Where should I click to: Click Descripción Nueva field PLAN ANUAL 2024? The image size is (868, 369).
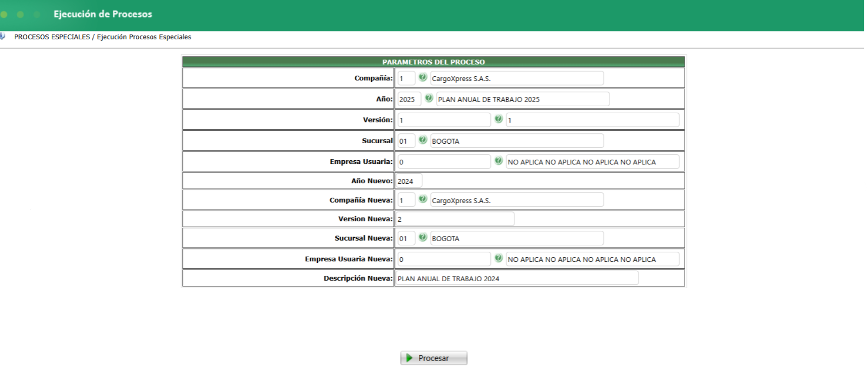517,278
